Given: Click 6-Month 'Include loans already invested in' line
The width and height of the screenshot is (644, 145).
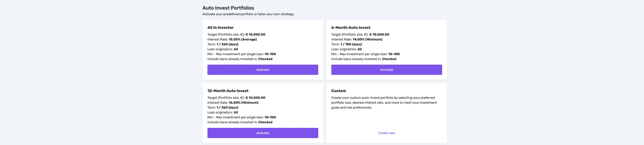Looking at the screenshot, I should click(364, 59).
